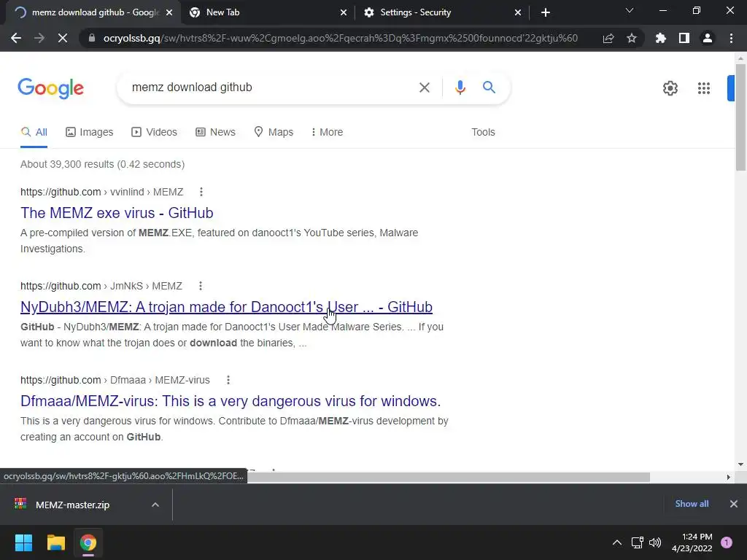
Task: Close the memz download github tab
Action: [x=169, y=12]
